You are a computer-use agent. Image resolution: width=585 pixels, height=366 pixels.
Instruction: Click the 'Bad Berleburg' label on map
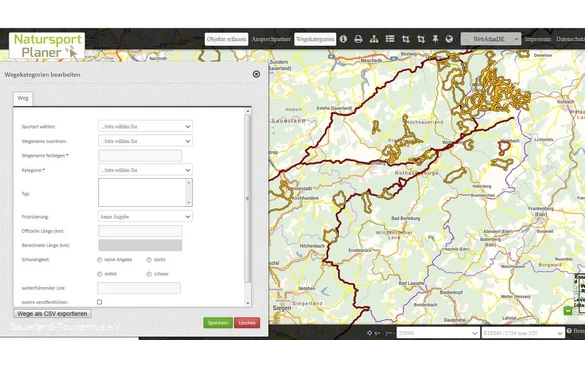(406, 218)
